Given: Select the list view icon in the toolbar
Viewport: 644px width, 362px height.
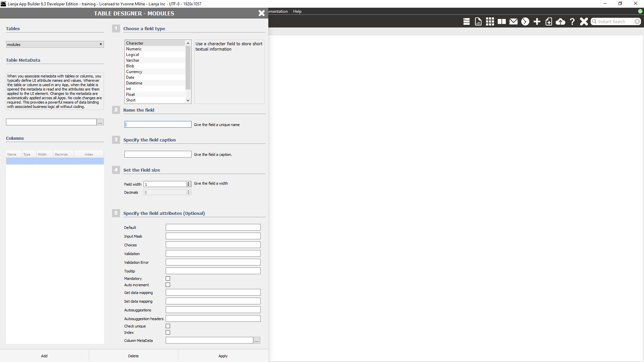Looking at the screenshot, I should click(466, 21).
